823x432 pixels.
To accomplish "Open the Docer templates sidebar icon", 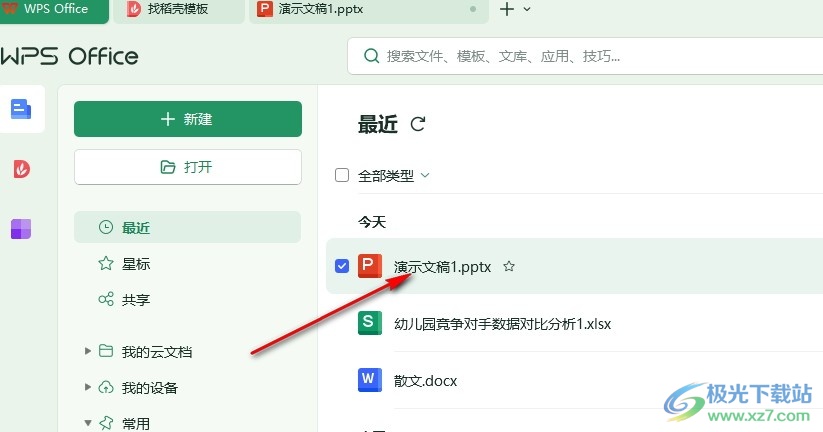I will (22, 169).
